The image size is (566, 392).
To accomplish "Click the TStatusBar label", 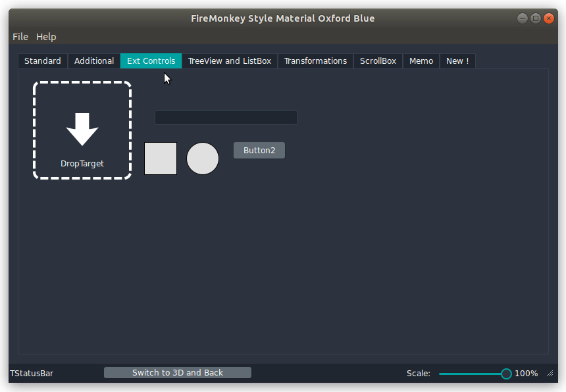I will tap(32, 373).
